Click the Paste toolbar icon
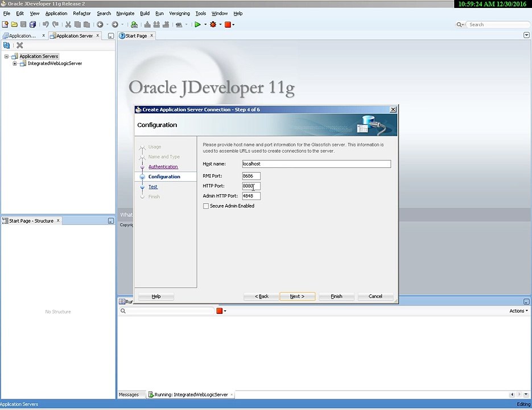 (x=87, y=24)
